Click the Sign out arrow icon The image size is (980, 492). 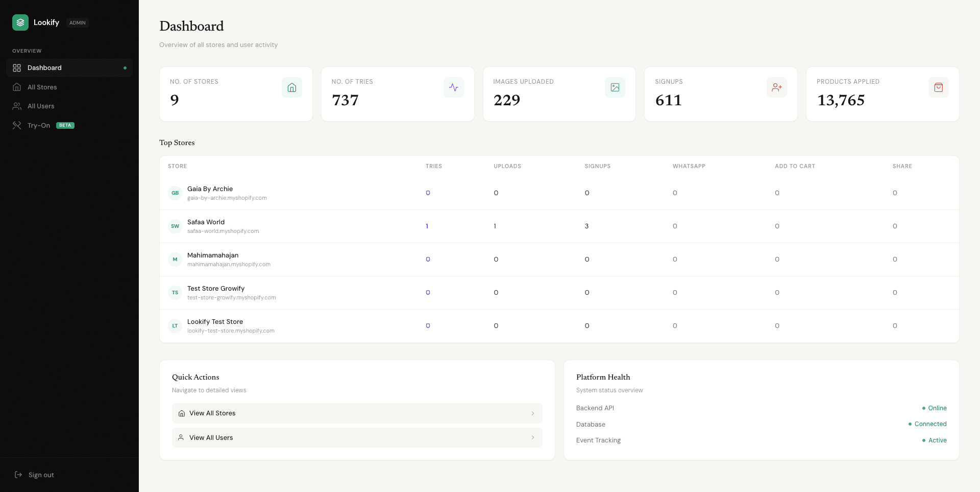click(x=18, y=475)
